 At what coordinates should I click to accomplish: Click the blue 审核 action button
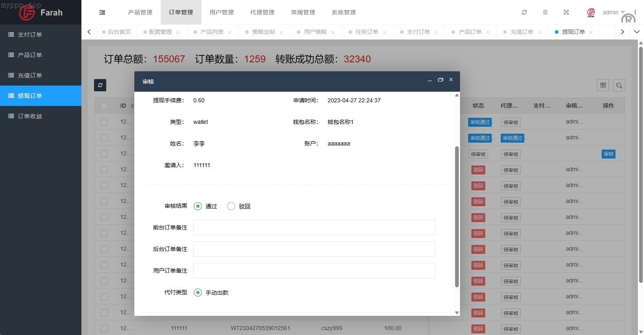click(x=608, y=154)
